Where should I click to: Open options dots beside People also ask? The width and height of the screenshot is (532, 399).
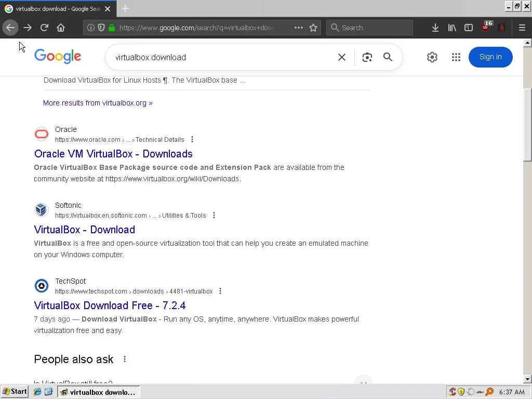pos(125,359)
